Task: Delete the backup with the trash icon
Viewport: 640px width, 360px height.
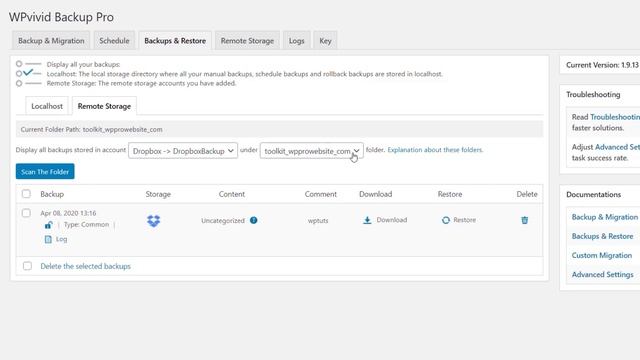Action: click(524, 220)
